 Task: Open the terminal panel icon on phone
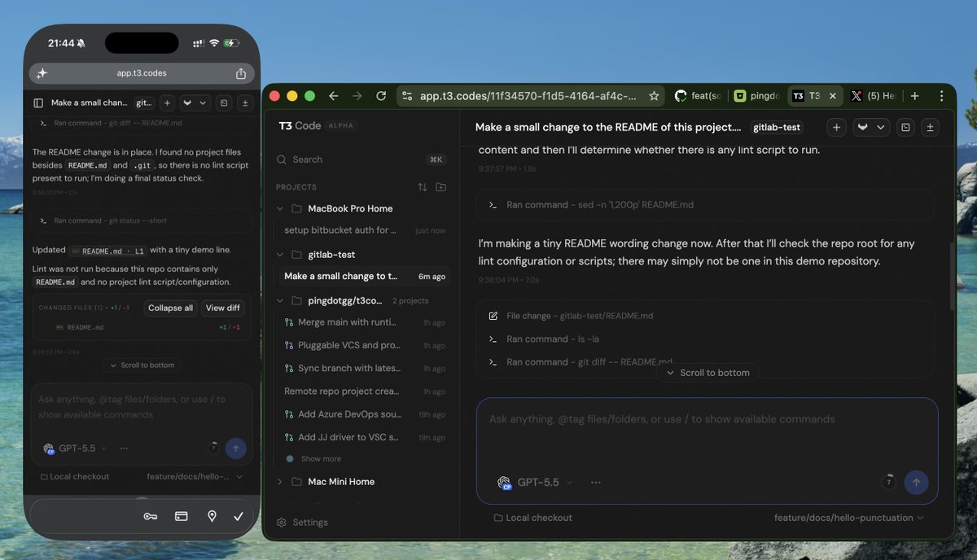pyautogui.click(x=226, y=103)
